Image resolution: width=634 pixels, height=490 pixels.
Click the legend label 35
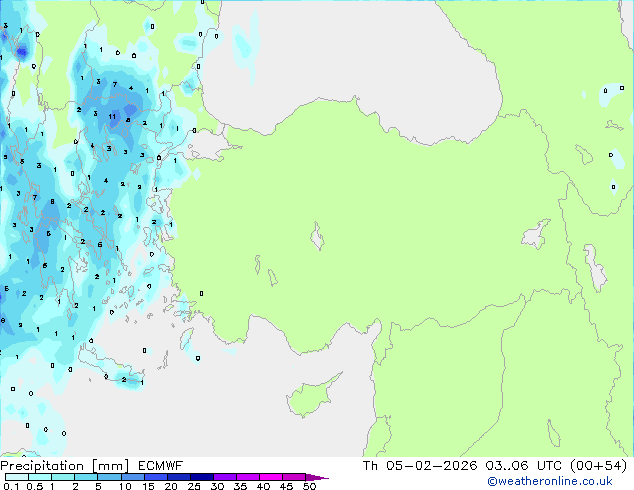240,486
